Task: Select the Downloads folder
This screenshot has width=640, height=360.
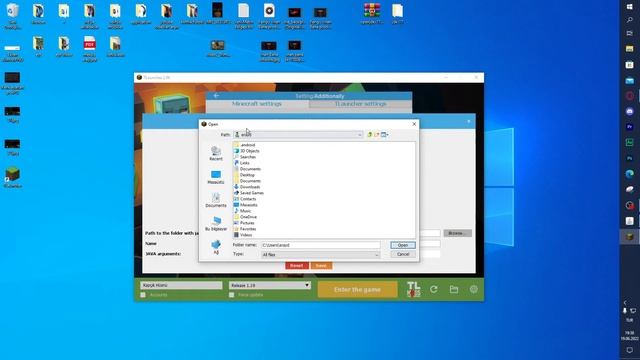Action: [x=247, y=187]
